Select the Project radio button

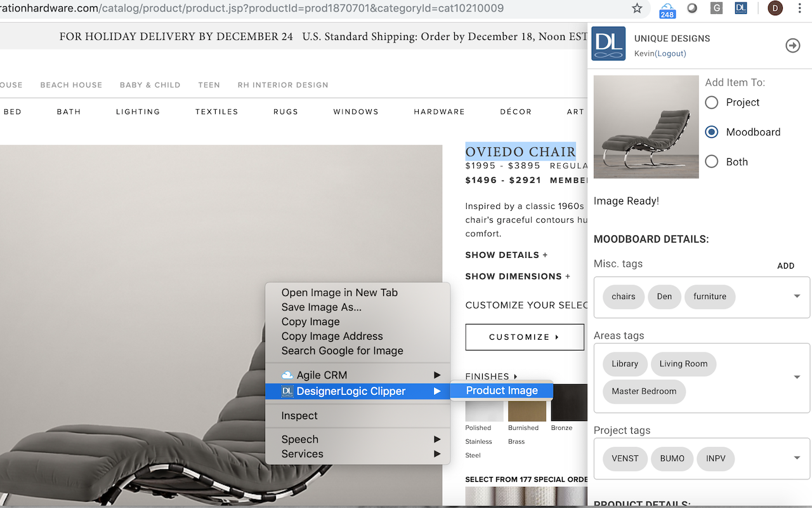click(711, 102)
